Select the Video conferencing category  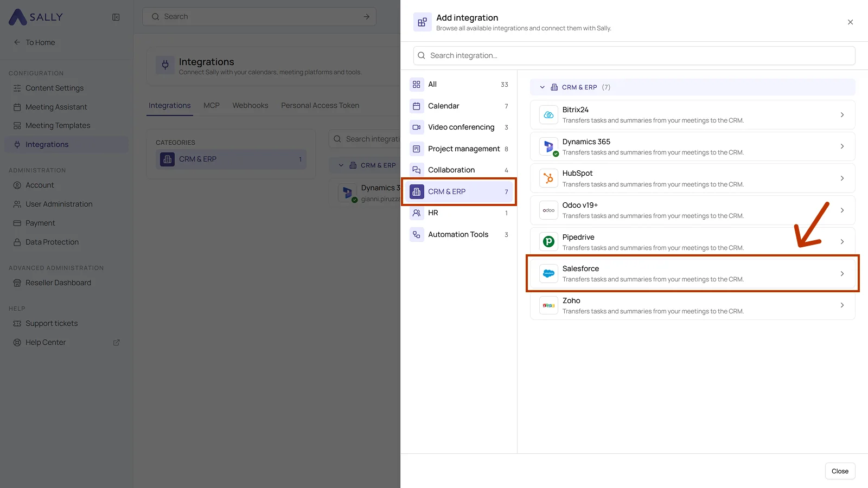(459, 127)
